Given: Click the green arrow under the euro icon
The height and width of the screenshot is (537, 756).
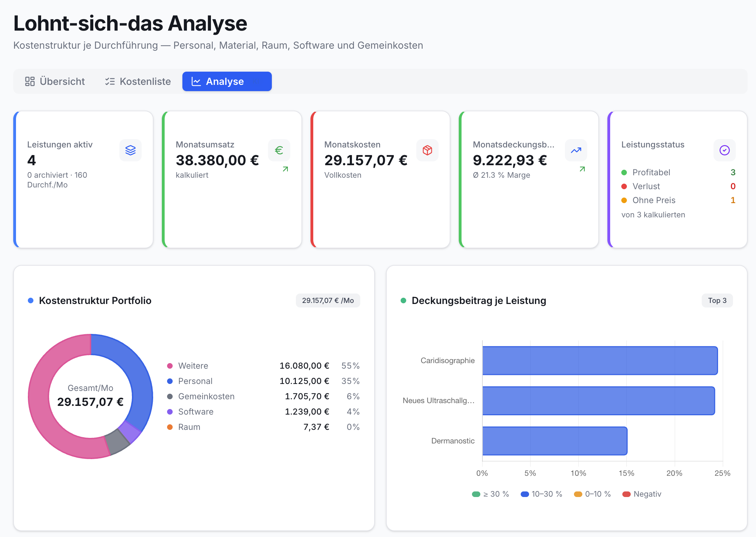Looking at the screenshot, I should tap(285, 169).
